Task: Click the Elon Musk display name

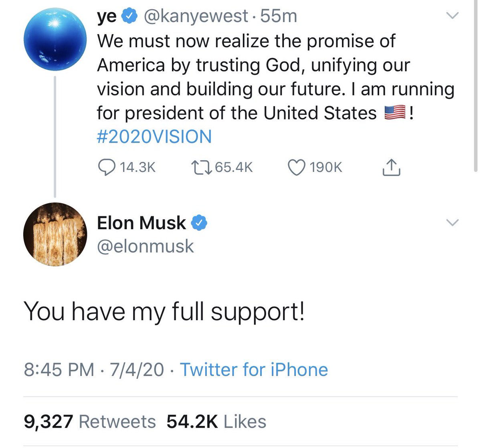Action: pyautogui.click(x=141, y=223)
